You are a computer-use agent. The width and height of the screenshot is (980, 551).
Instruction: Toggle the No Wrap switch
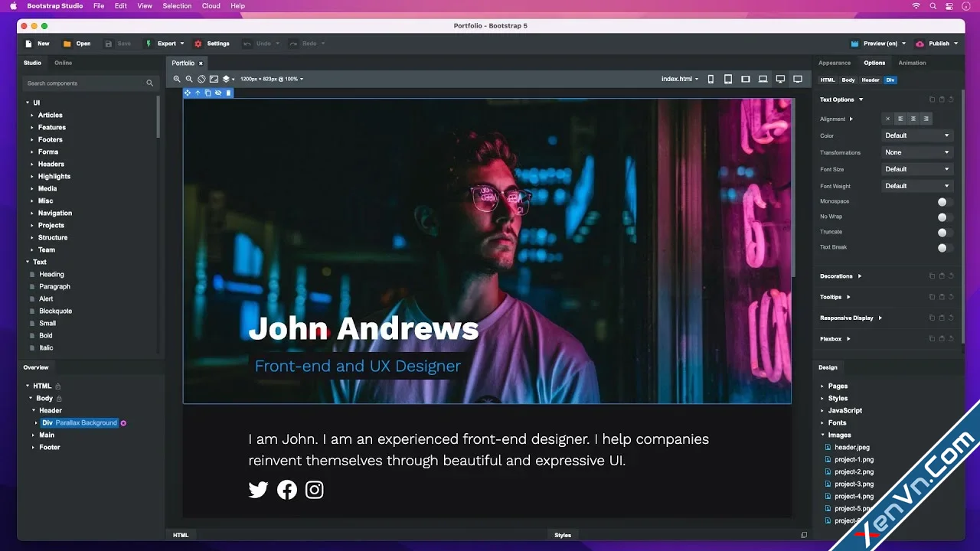[946, 217]
